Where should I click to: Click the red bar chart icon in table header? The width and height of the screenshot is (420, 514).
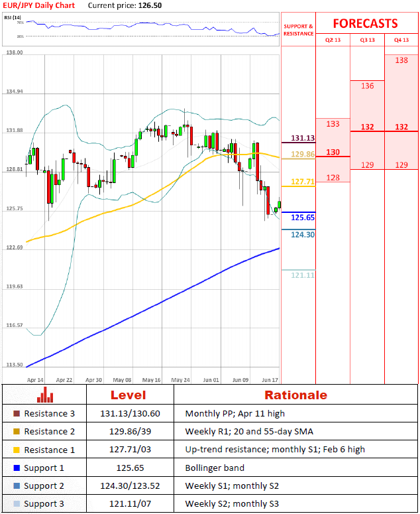click(45, 395)
